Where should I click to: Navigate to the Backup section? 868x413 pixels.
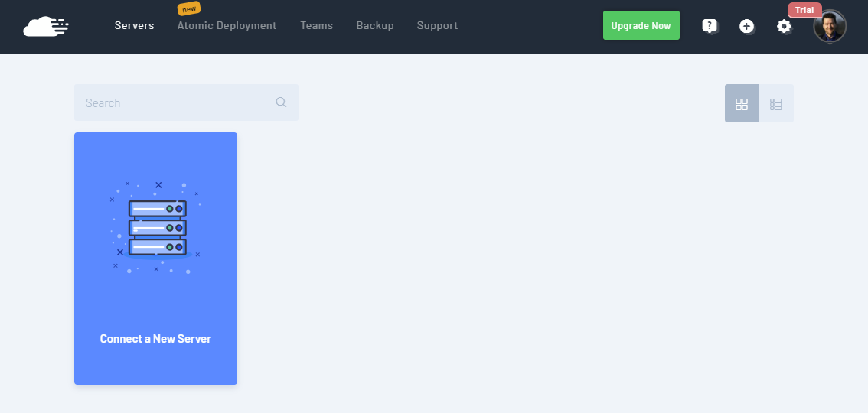374,25
